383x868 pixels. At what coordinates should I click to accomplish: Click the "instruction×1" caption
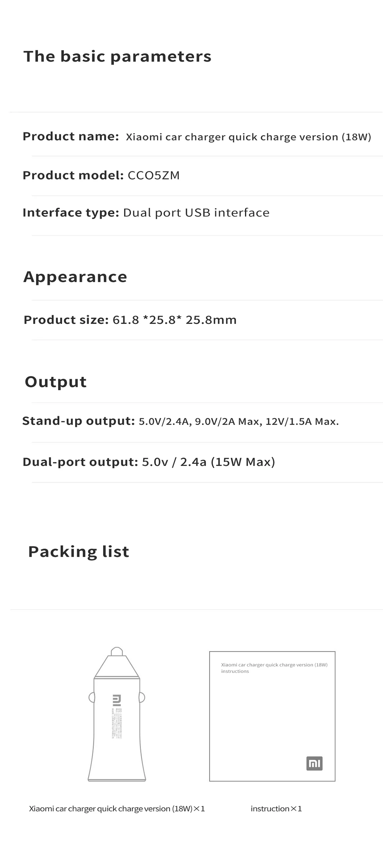coord(276,809)
